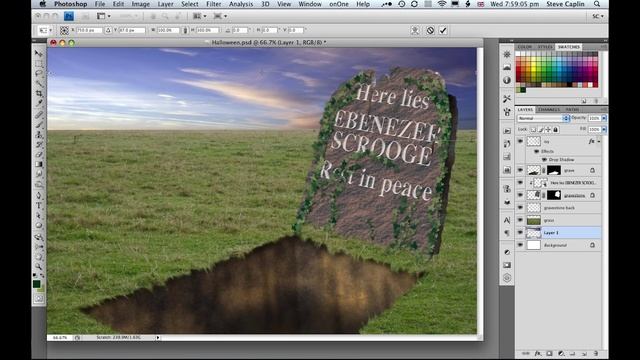Select the Pen tool
The width and height of the screenshot is (640, 360).
tap(39, 195)
